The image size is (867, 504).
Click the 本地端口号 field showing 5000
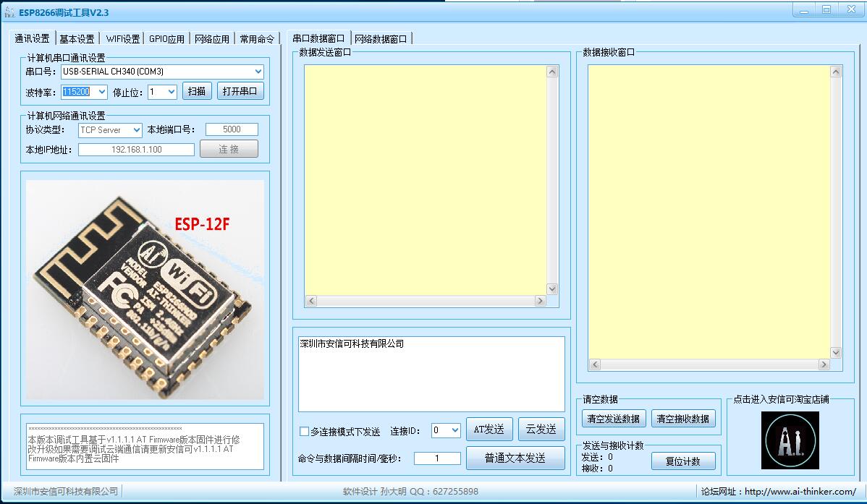(232, 129)
